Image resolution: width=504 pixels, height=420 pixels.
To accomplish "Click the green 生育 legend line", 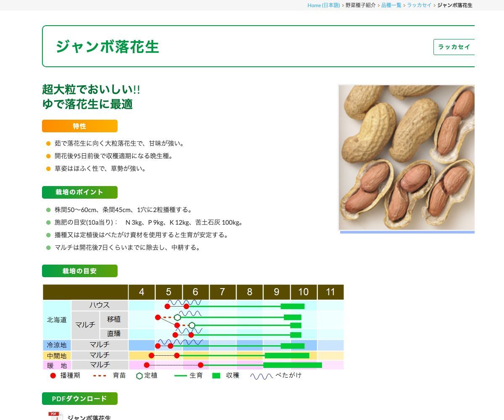I will coord(180,375).
